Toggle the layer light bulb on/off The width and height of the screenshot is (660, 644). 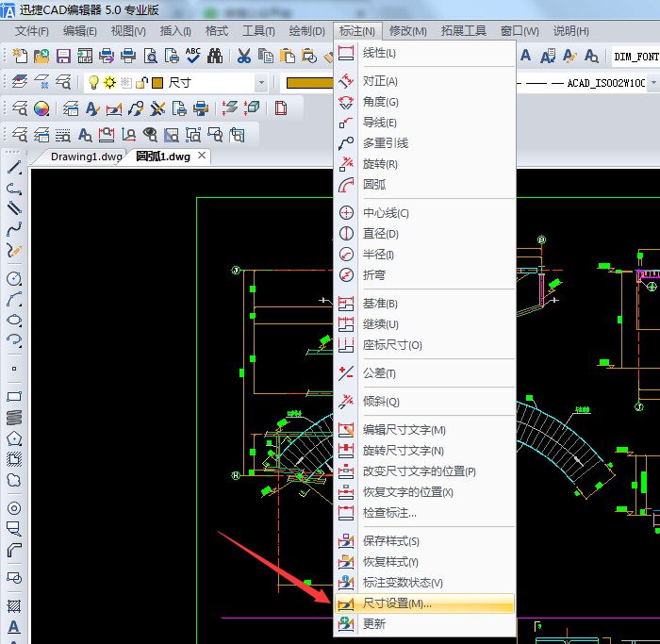(x=93, y=82)
